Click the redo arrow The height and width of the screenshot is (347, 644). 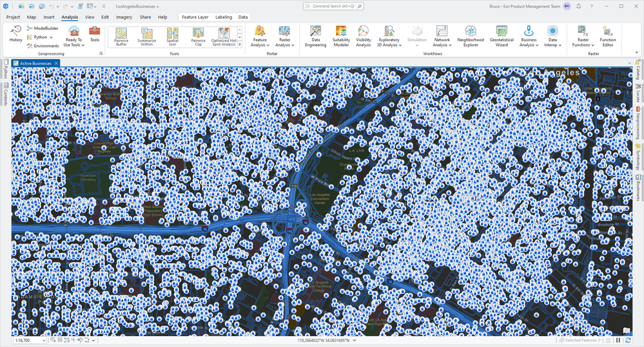click(x=65, y=6)
